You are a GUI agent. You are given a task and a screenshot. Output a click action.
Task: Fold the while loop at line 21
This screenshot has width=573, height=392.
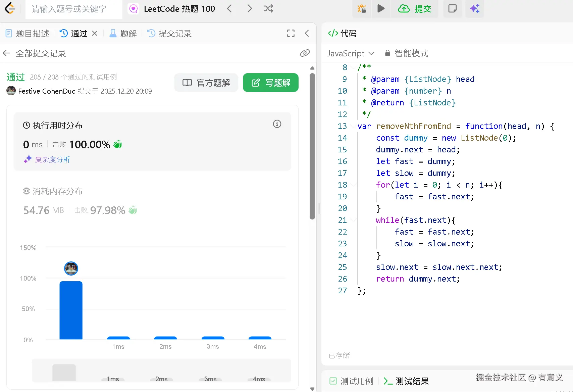coord(353,220)
